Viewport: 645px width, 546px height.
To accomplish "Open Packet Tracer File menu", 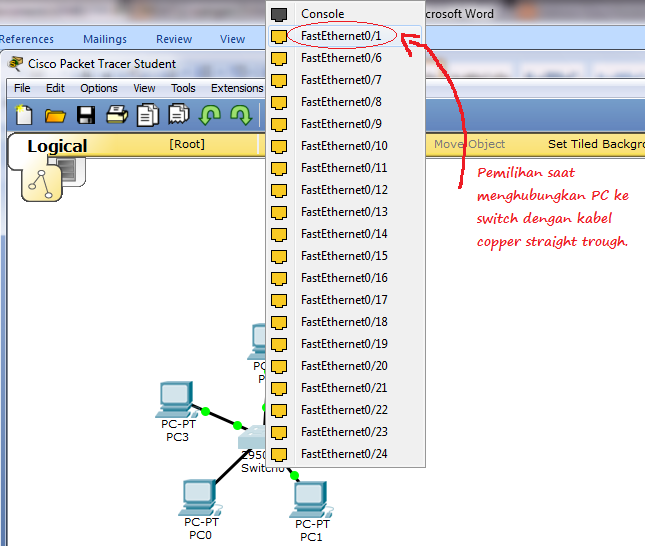I will [x=22, y=88].
